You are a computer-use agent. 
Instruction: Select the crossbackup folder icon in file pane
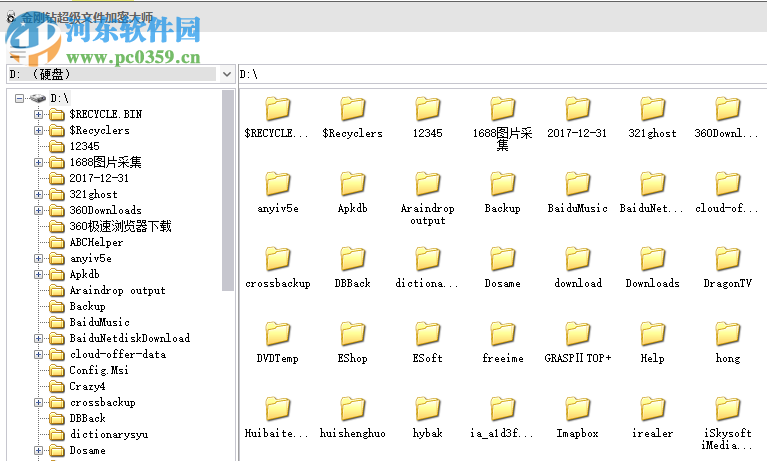pyautogui.click(x=278, y=258)
